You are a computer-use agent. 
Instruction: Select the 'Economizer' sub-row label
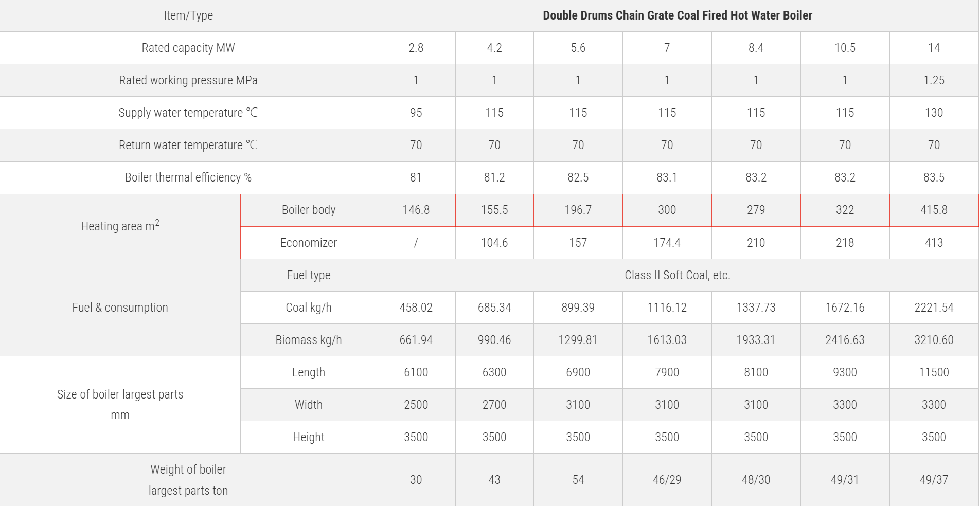(309, 243)
